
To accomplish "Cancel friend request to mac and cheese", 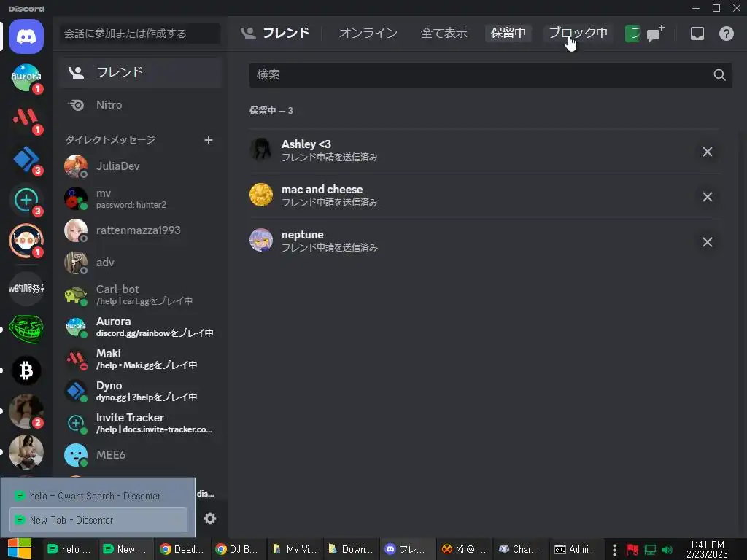I will pyautogui.click(x=708, y=197).
